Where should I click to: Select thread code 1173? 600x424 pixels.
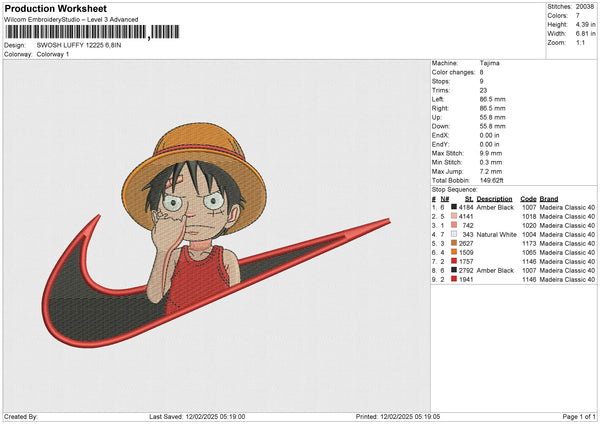[530, 243]
